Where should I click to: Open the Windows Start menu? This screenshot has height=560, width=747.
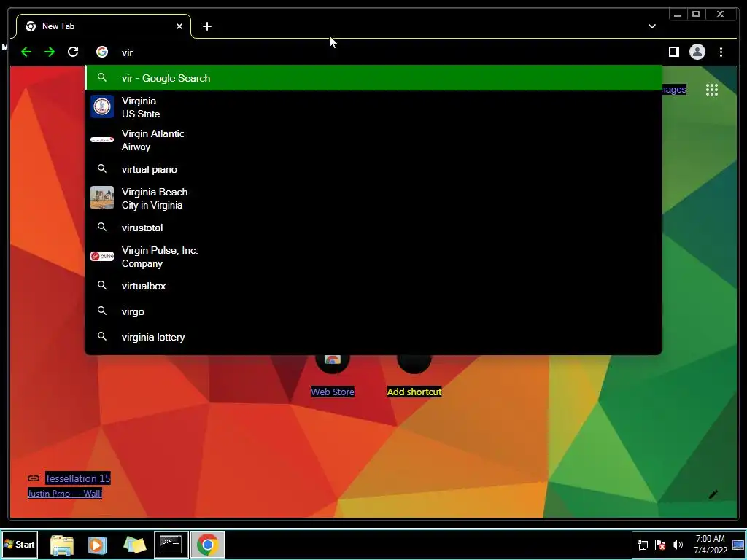click(20, 544)
